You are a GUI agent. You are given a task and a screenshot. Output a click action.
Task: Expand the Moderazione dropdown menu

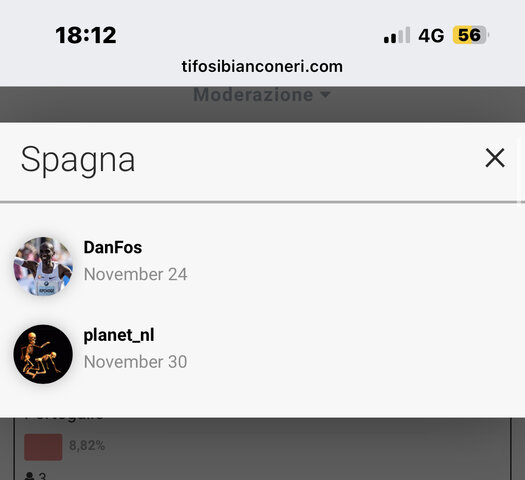coord(262,95)
